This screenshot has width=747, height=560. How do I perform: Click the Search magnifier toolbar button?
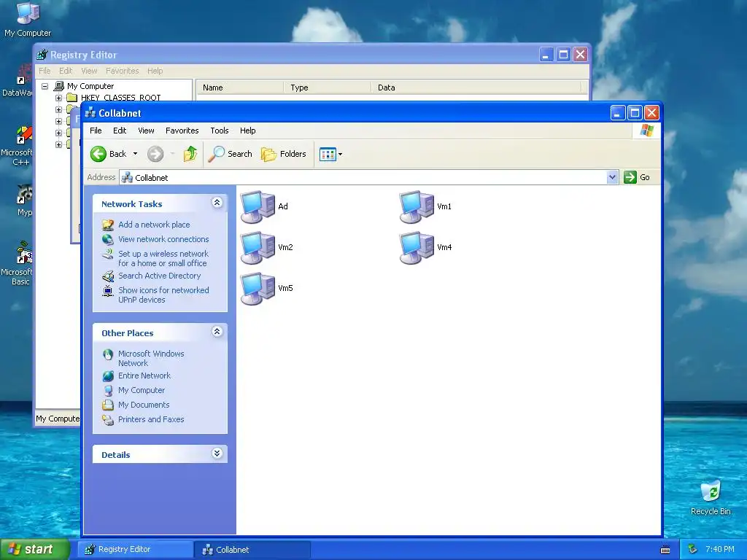click(x=230, y=154)
